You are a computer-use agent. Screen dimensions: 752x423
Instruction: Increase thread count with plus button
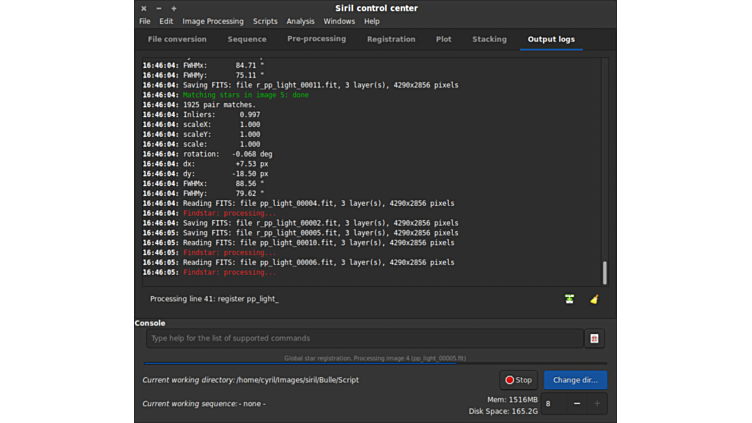(597, 404)
